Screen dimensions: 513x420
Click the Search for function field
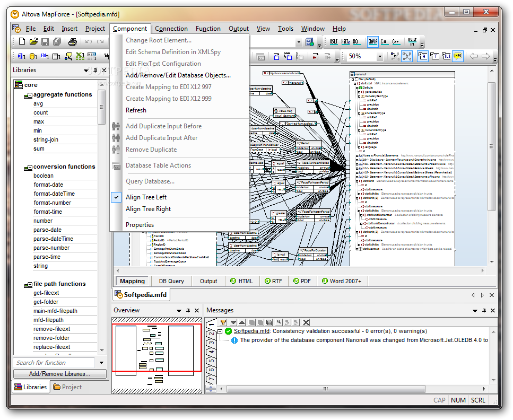(x=54, y=363)
